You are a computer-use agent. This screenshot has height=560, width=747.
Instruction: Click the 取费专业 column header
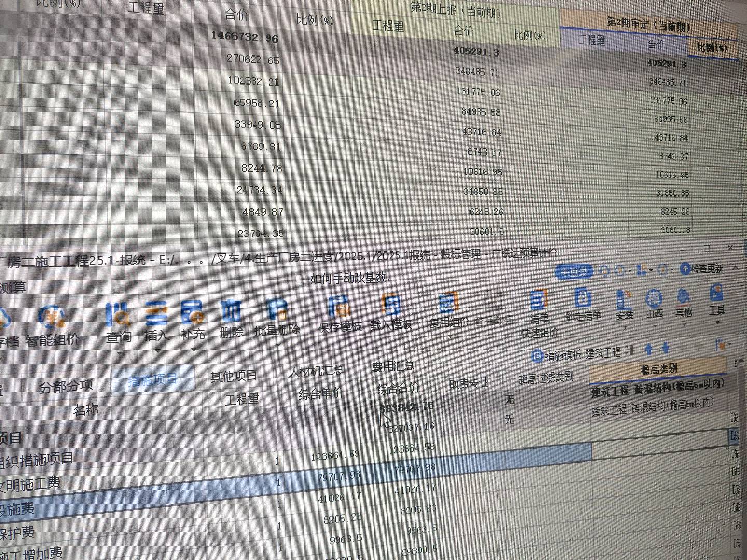pos(469,384)
